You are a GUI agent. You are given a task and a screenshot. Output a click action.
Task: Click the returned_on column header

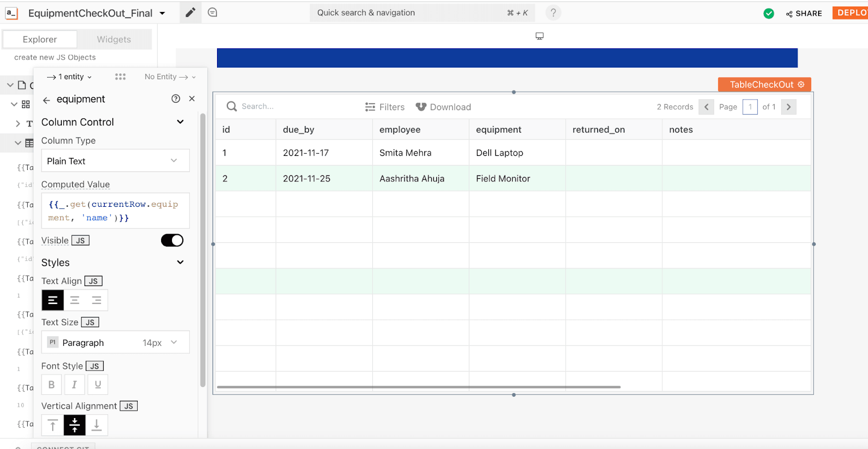pyautogui.click(x=614, y=129)
